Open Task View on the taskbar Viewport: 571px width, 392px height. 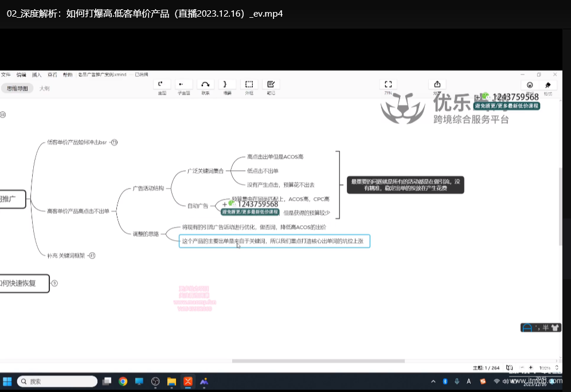tap(107, 382)
